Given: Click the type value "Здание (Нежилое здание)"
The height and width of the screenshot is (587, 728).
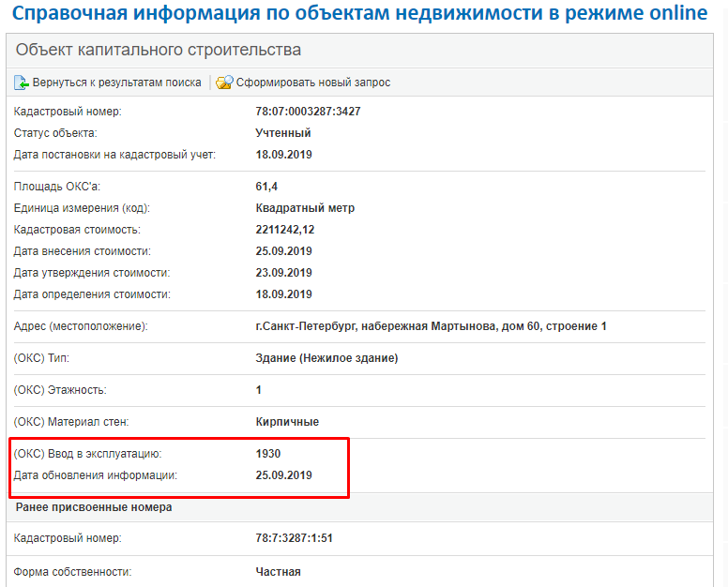Looking at the screenshot, I should click(326, 358).
